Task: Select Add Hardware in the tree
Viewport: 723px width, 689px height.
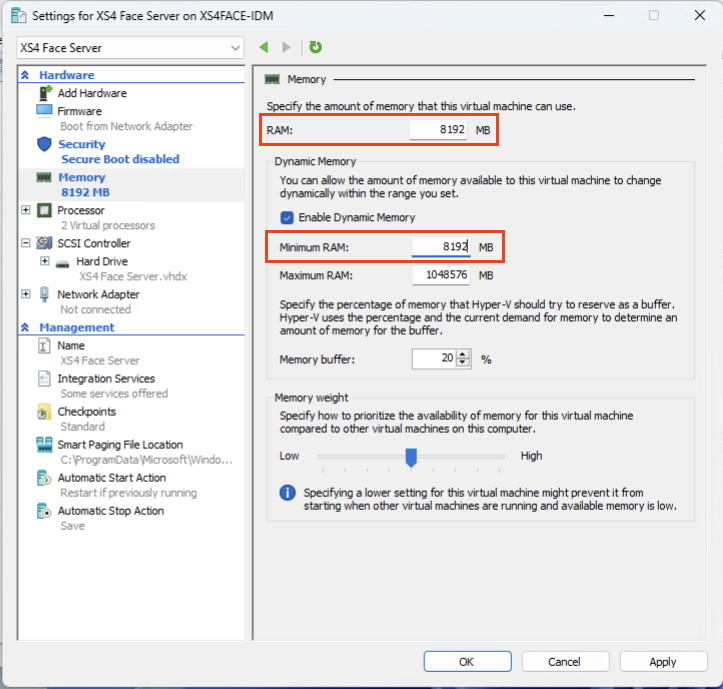Action: (x=92, y=93)
